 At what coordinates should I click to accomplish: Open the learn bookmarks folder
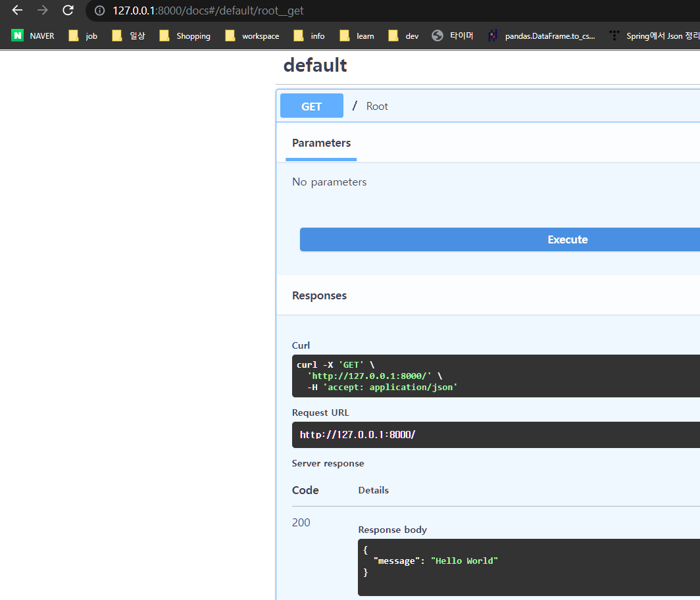pos(357,36)
